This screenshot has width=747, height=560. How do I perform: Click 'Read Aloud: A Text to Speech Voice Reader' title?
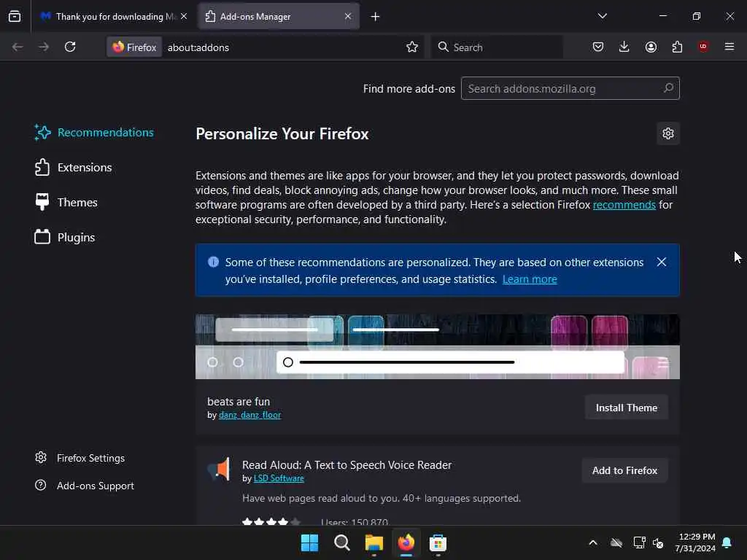[347, 464]
